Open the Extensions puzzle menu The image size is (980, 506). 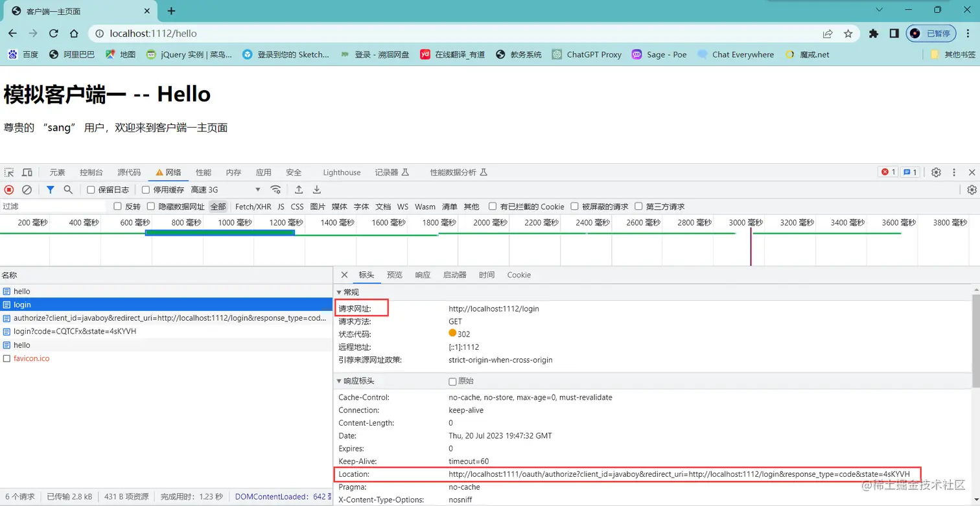tap(874, 34)
